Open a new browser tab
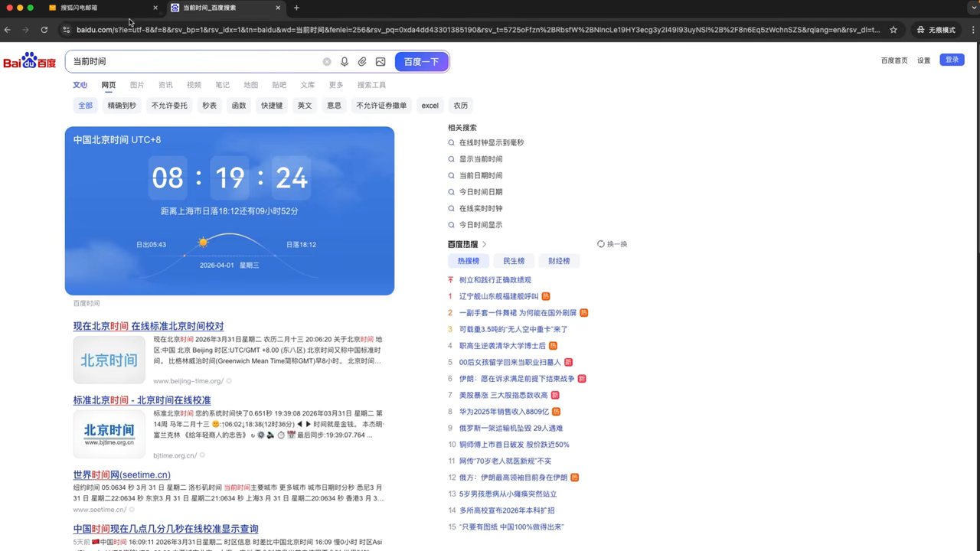The width and height of the screenshot is (980, 551). coord(296,8)
